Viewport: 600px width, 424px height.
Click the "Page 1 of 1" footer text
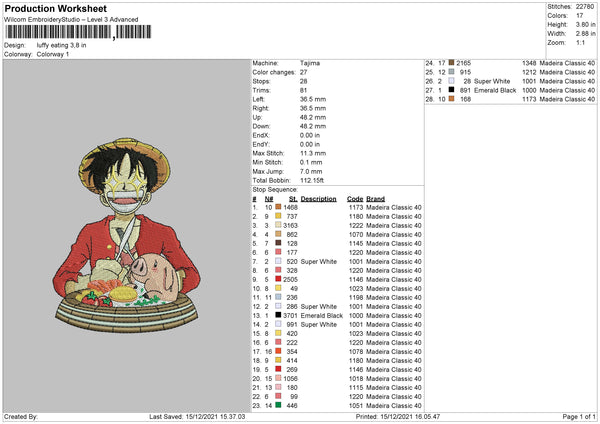(579, 416)
